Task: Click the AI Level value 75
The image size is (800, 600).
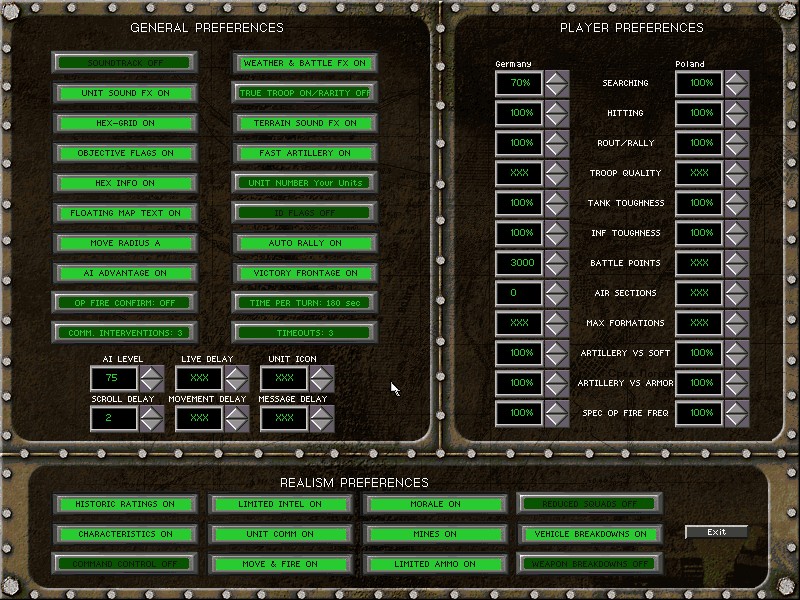Action: [x=114, y=379]
